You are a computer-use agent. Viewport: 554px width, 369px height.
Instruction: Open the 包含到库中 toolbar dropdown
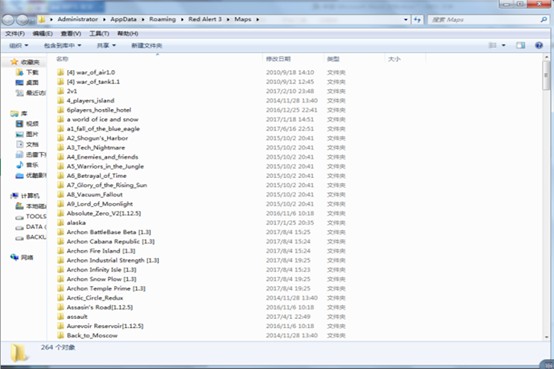click(62, 45)
